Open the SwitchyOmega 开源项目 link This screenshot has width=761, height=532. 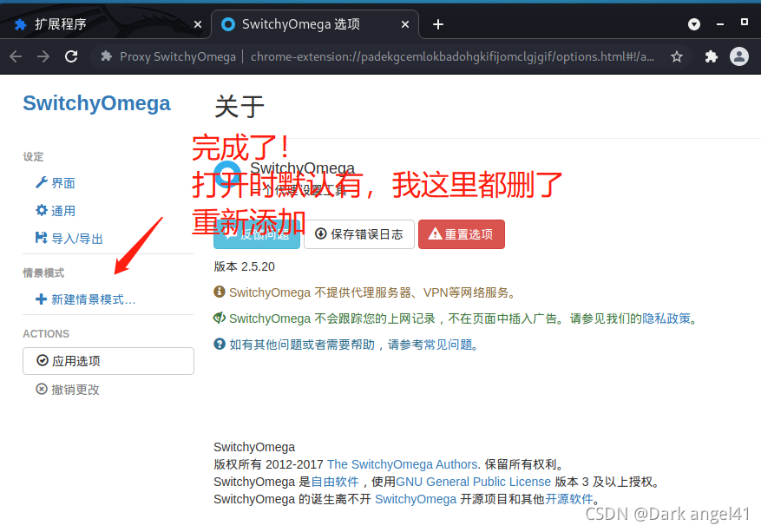click(416, 499)
